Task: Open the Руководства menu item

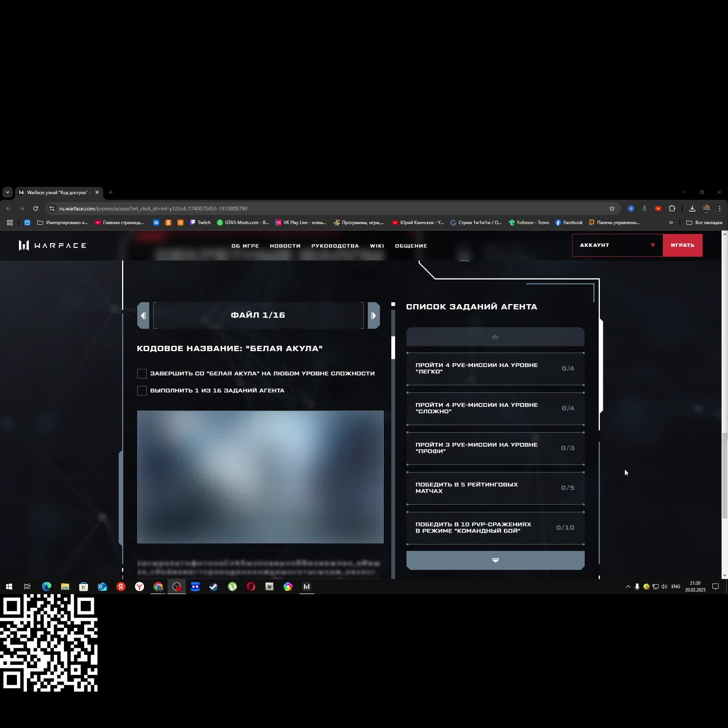Action: [335, 246]
